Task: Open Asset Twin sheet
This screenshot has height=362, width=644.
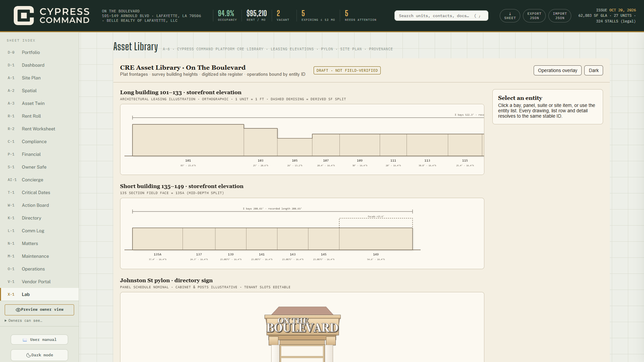Action: click(40, 104)
